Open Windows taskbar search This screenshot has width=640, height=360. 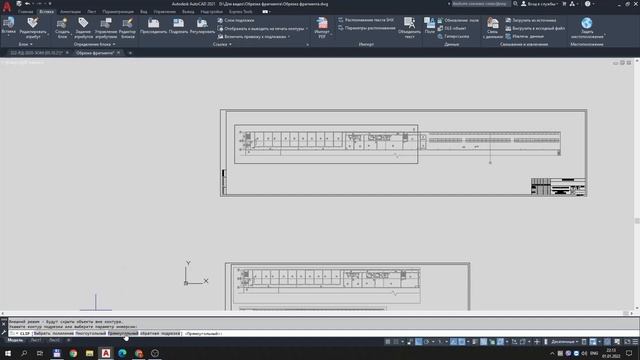[24, 353]
